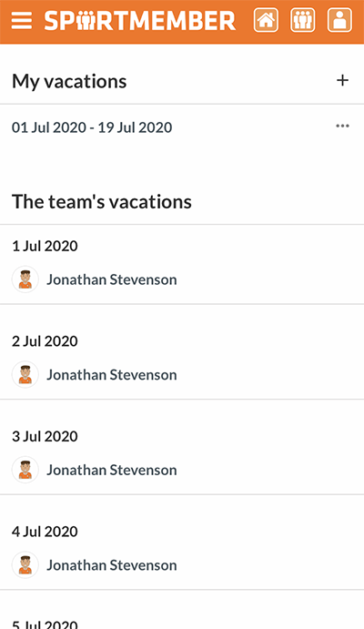Open the user profile icon
This screenshot has width=364, height=629.
[x=339, y=20]
